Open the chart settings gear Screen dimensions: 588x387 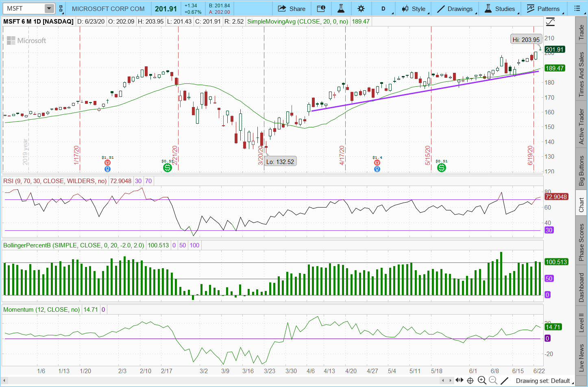361,9
